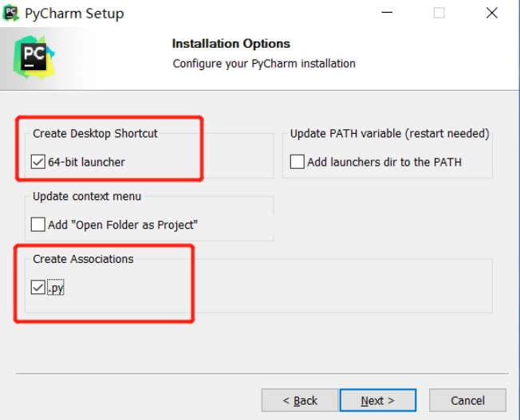Click the Create Associations group label
520x420 pixels.
click(83, 259)
